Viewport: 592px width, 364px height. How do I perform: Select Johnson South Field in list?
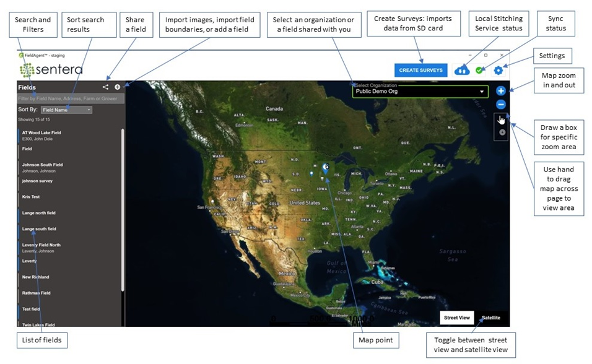(42, 165)
